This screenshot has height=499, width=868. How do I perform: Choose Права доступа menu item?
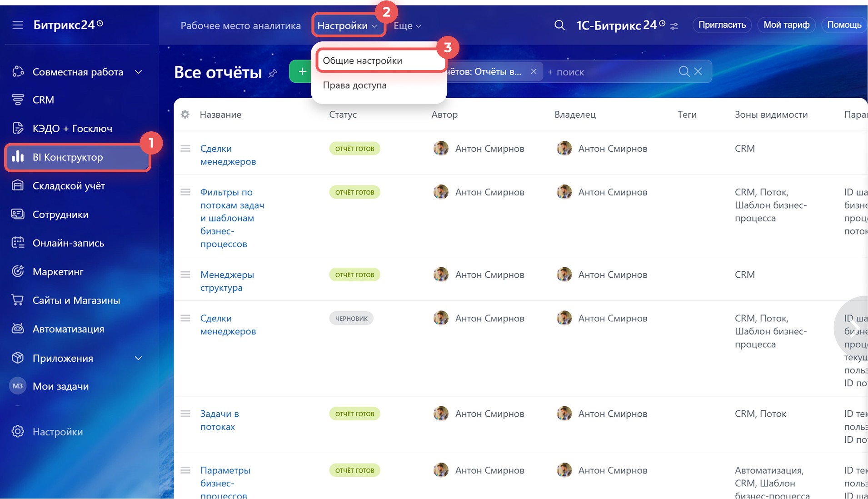[354, 85]
